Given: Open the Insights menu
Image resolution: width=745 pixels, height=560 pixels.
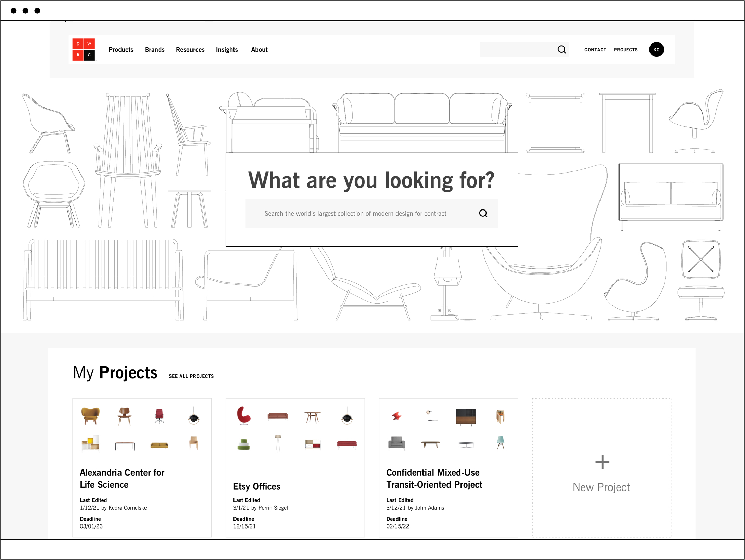Looking at the screenshot, I should [x=227, y=50].
